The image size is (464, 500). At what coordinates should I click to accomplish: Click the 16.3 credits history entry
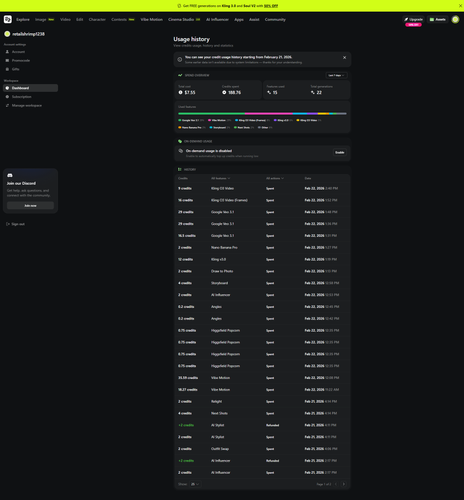point(262,236)
